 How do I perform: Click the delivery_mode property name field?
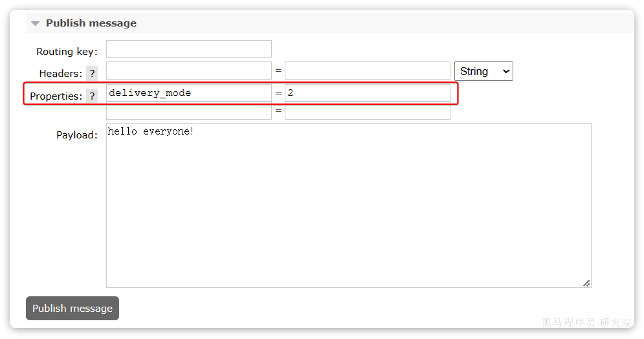click(x=189, y=93)
